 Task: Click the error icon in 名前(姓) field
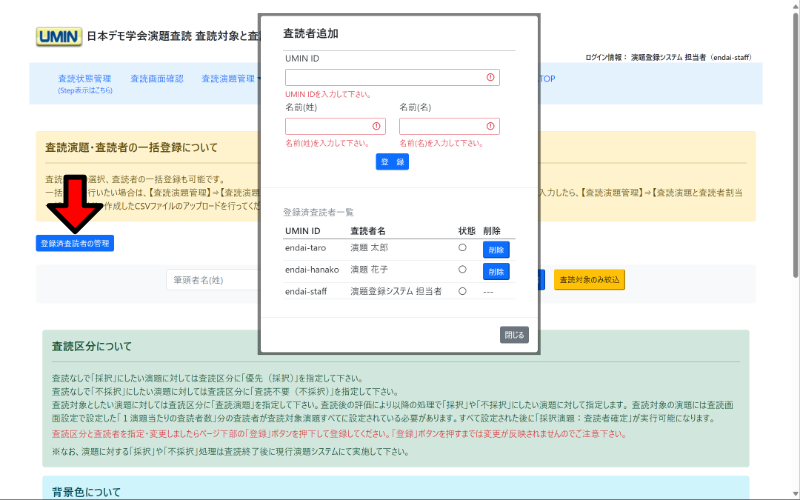376,126
